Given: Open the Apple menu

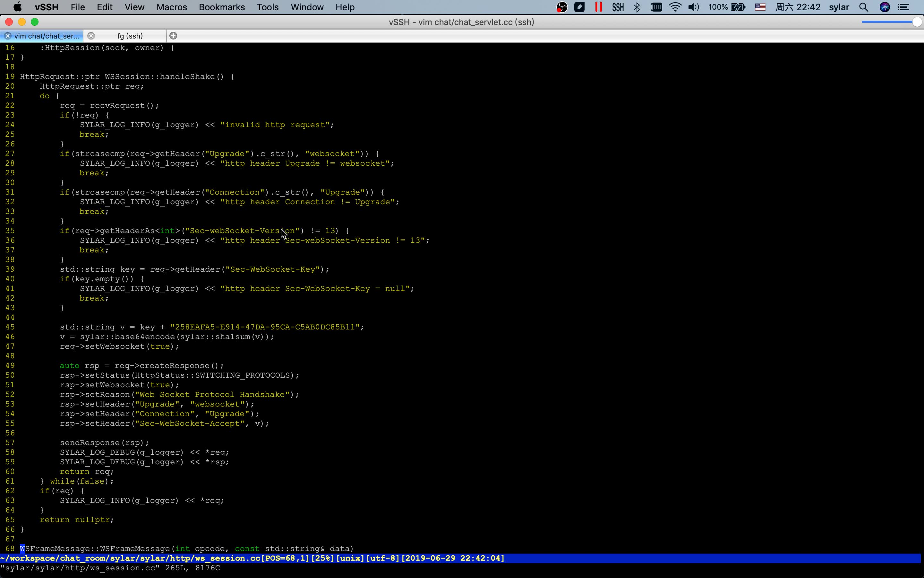Looking at the screenshot, I should tap(18, 7).
